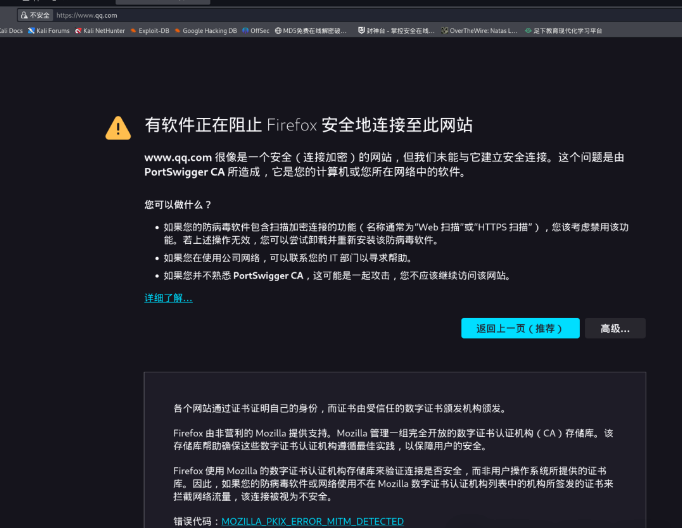Click the 错误代码： label
Image resolution: width=682 pixels, height=528 pixels.
click(197, 521)
